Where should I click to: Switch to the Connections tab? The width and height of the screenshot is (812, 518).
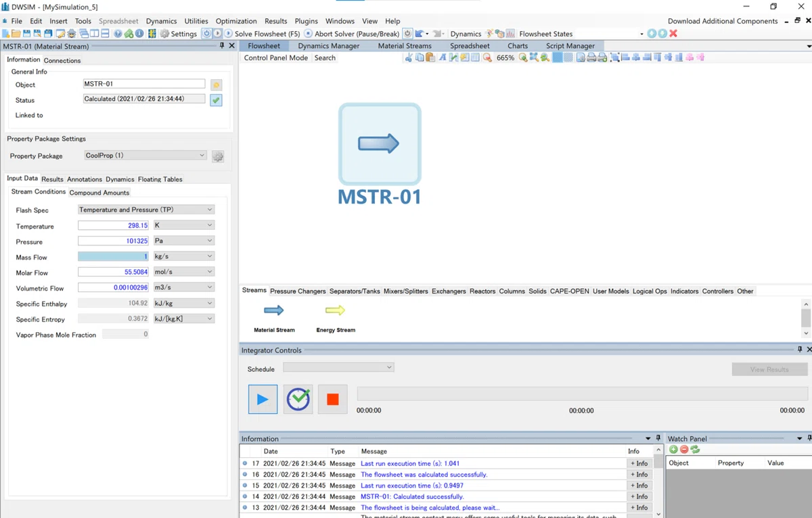pyautogui.click(x=62, y=60)
